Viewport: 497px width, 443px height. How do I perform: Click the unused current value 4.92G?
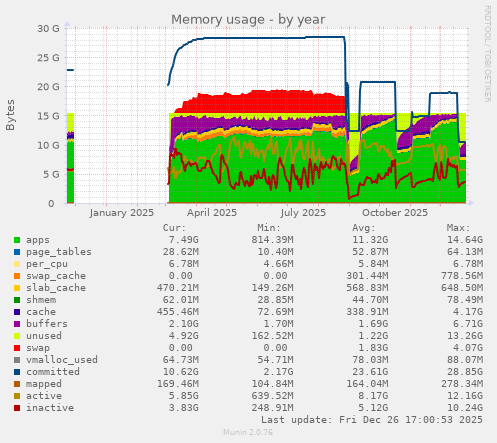pos(183,336)
